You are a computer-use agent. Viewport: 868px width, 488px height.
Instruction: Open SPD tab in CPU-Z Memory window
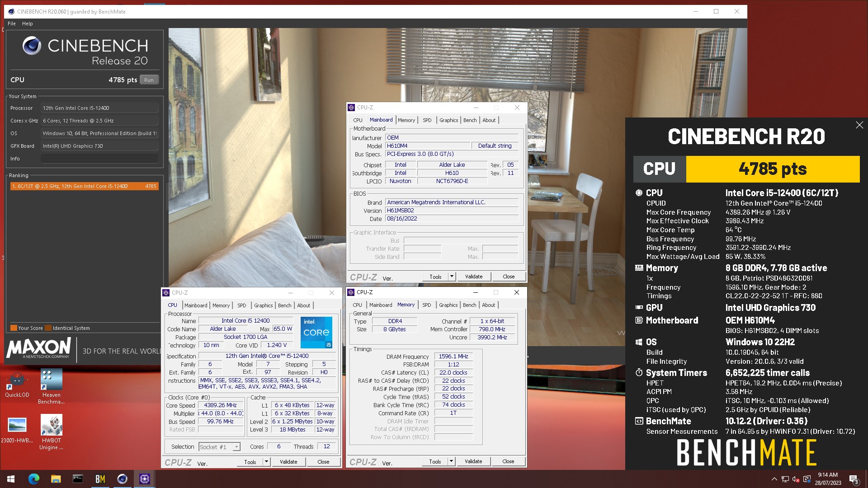[426, 305]
